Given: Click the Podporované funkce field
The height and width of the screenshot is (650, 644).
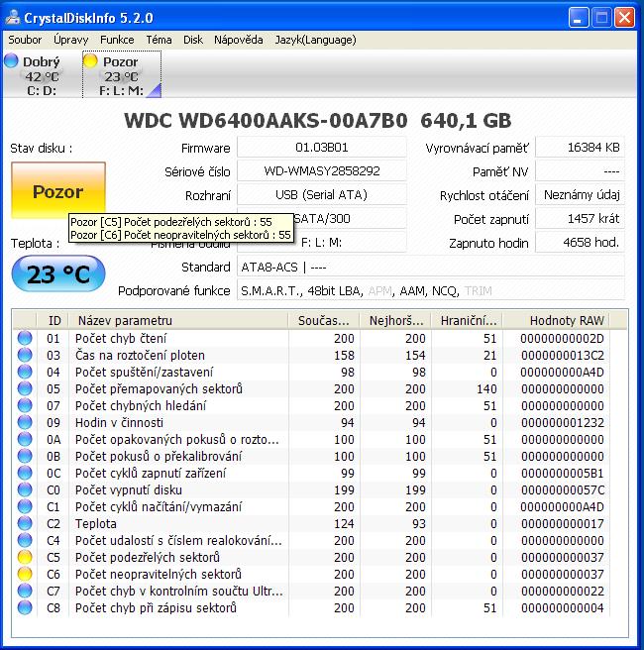Looking at the screenshot, I should point(431,290).
